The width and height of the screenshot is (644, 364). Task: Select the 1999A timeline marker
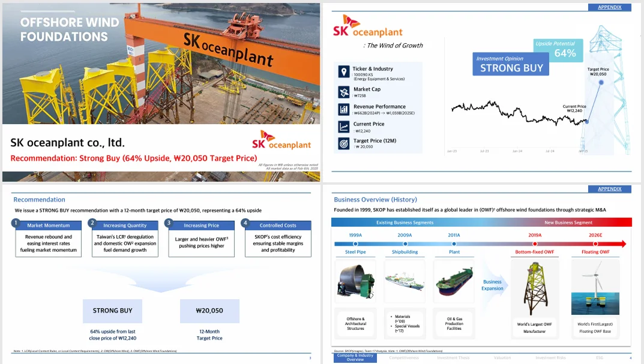pyautogui.click(x=355, y=244)
